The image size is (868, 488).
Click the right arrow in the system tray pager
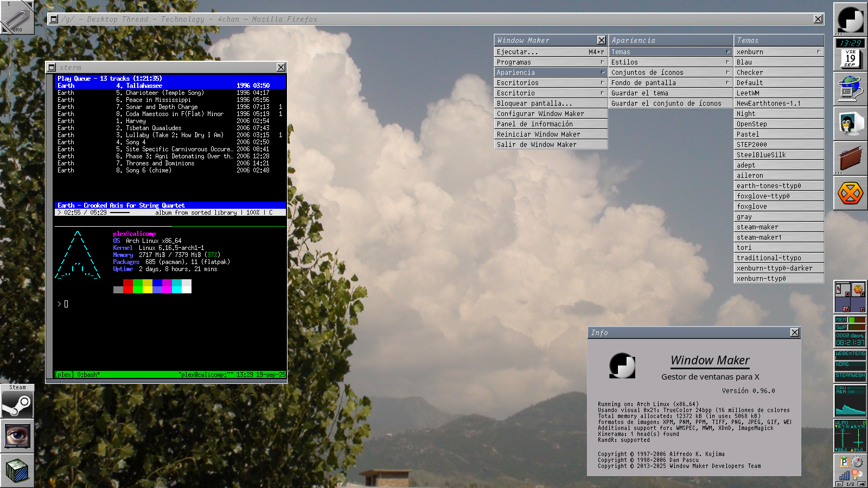861,484
